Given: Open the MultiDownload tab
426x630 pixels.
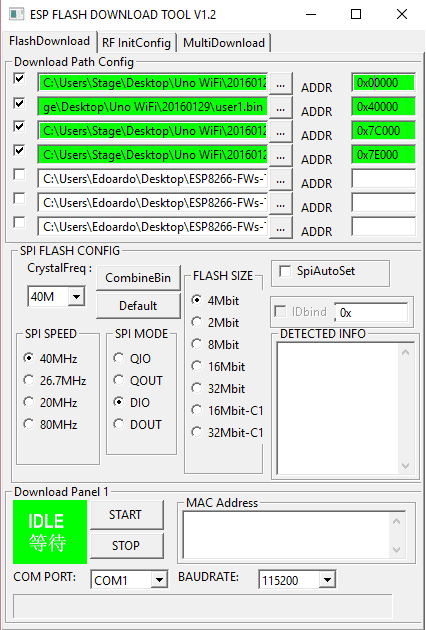Looking at the screenshot, I should pos(224,43).
